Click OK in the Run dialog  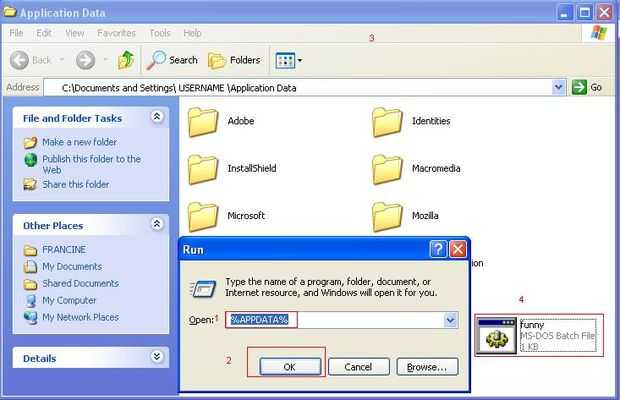(290, 367)
